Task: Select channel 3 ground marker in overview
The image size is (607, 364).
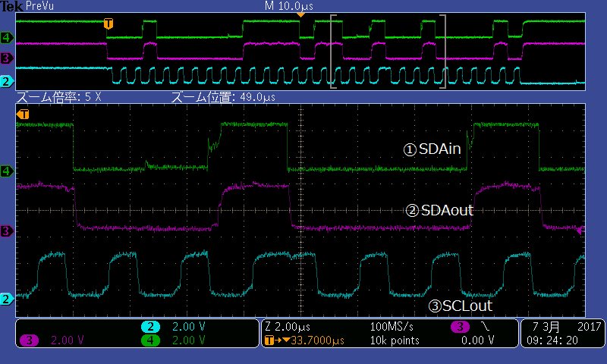Action: [x=7, y=58]
